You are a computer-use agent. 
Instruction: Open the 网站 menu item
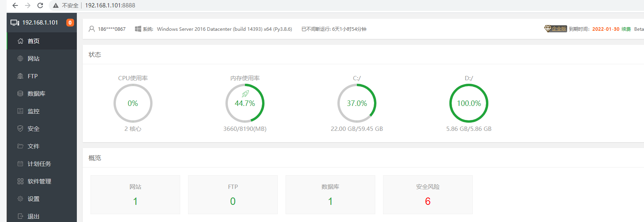coord(42,58)
